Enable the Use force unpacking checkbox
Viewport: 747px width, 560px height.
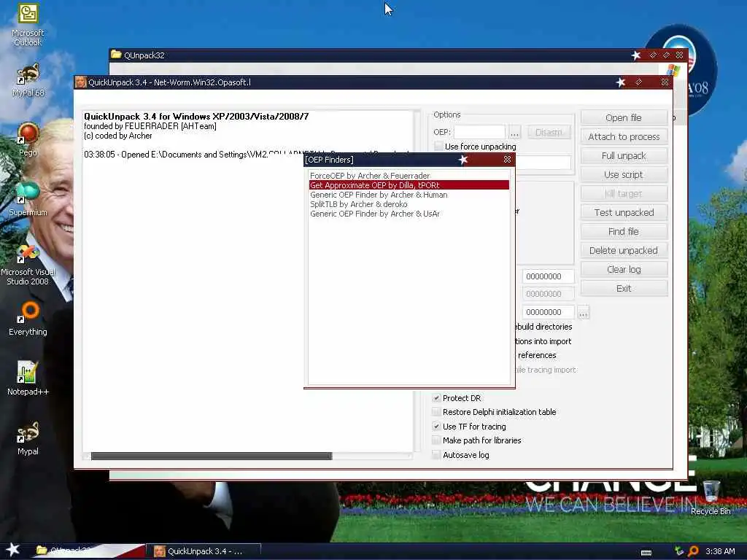[x=438, y=146]
